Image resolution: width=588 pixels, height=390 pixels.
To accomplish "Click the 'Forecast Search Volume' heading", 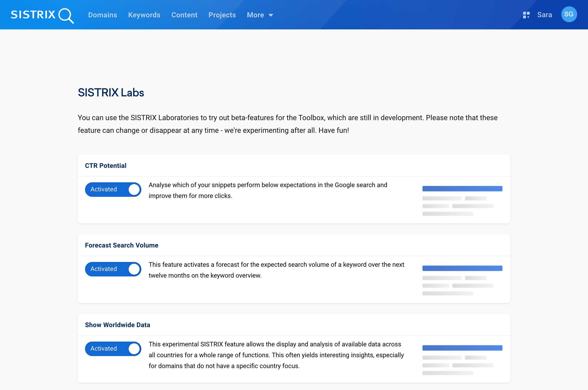I will 122,245.
